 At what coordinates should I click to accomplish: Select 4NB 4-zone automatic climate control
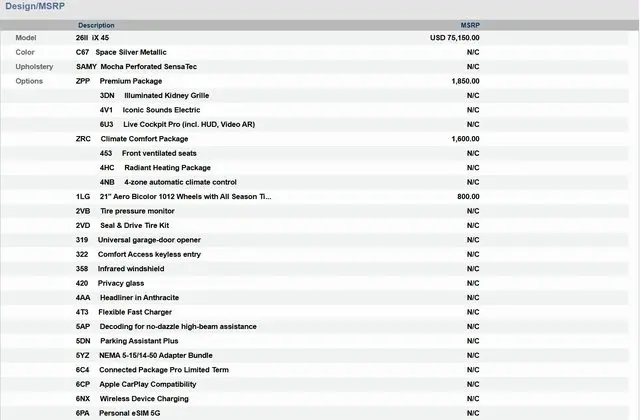(168, 182)
